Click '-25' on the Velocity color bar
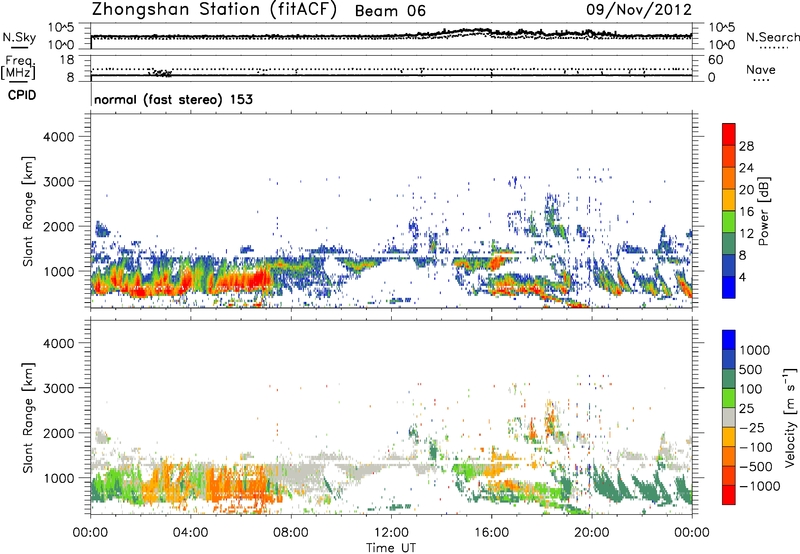 753,428
